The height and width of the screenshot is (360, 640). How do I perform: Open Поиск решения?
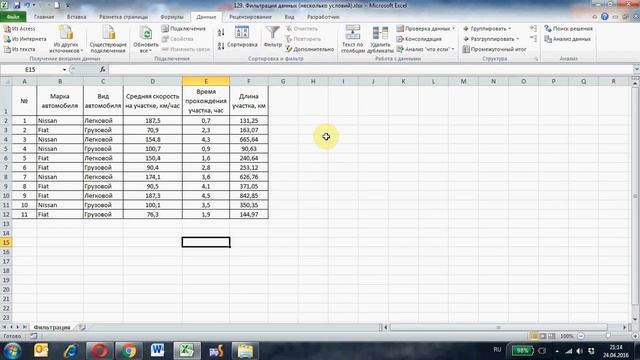point(568,29)
